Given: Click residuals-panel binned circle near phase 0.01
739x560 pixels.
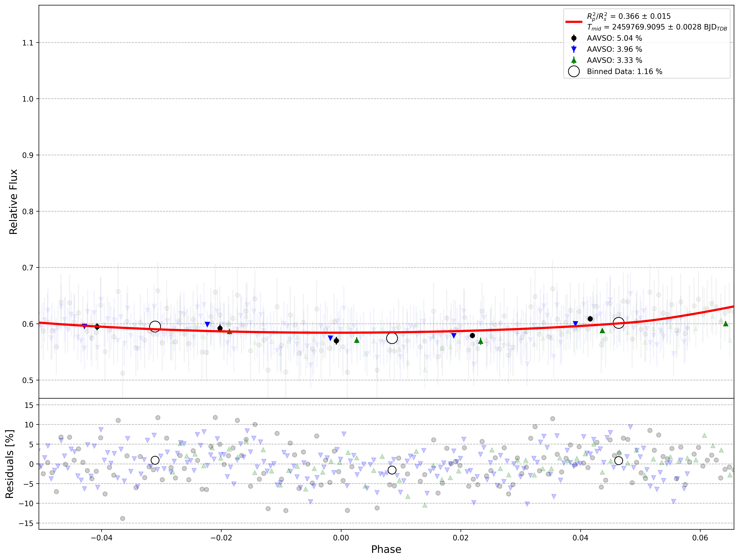Looking at the screenshot, I should [x=392, y=470].
